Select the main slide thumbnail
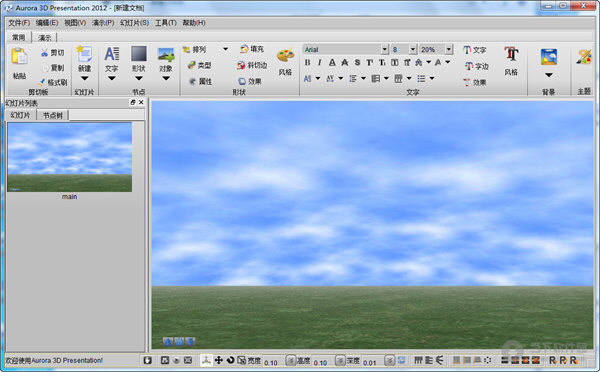This screenshot has height=372, width=600. 70,157
